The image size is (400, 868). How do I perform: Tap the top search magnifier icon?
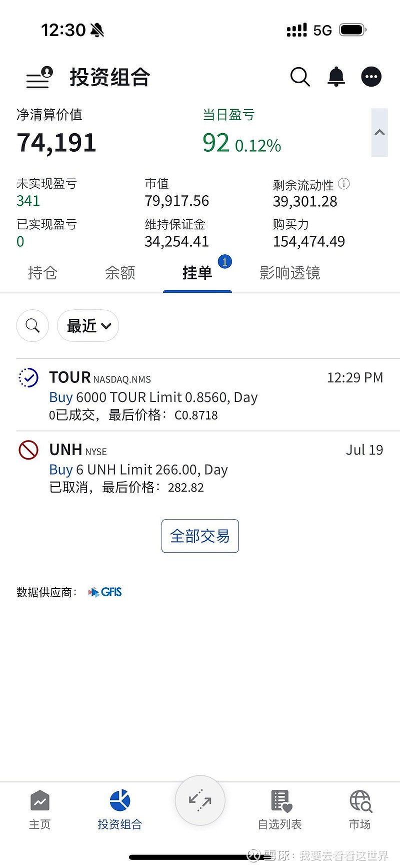(x=300, y=77)
